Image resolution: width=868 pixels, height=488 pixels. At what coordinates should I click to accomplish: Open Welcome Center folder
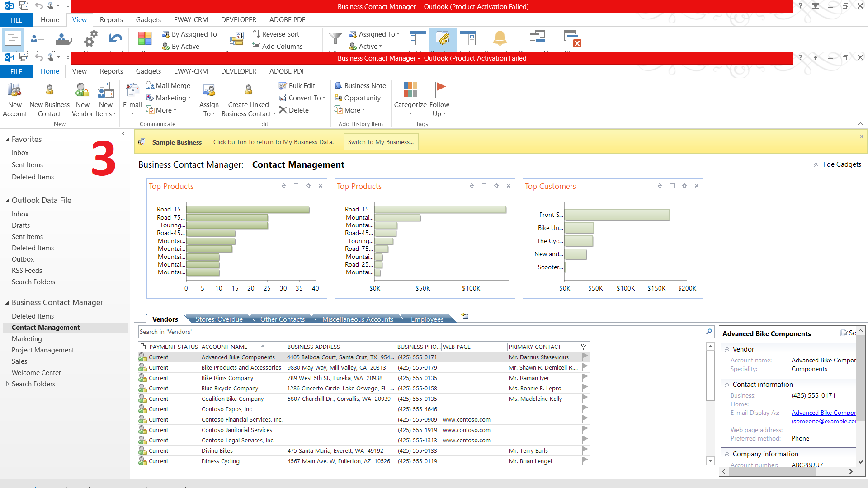pyautogui.click(x=36, y=372)
